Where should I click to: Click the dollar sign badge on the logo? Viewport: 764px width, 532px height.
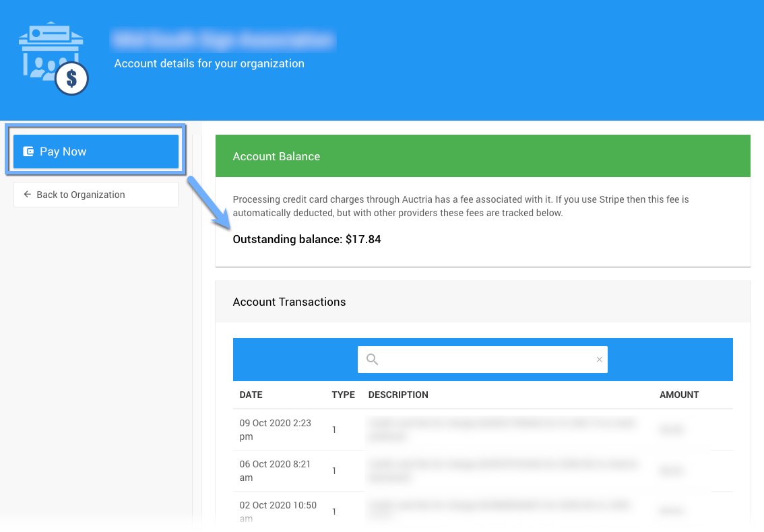[72, 79]
